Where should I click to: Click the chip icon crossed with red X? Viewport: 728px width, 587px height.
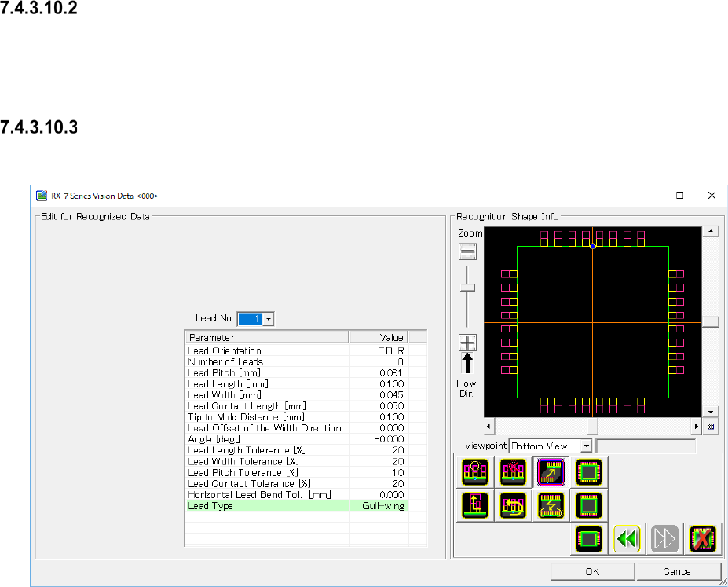pyautogui.click(x=701, y=540)
